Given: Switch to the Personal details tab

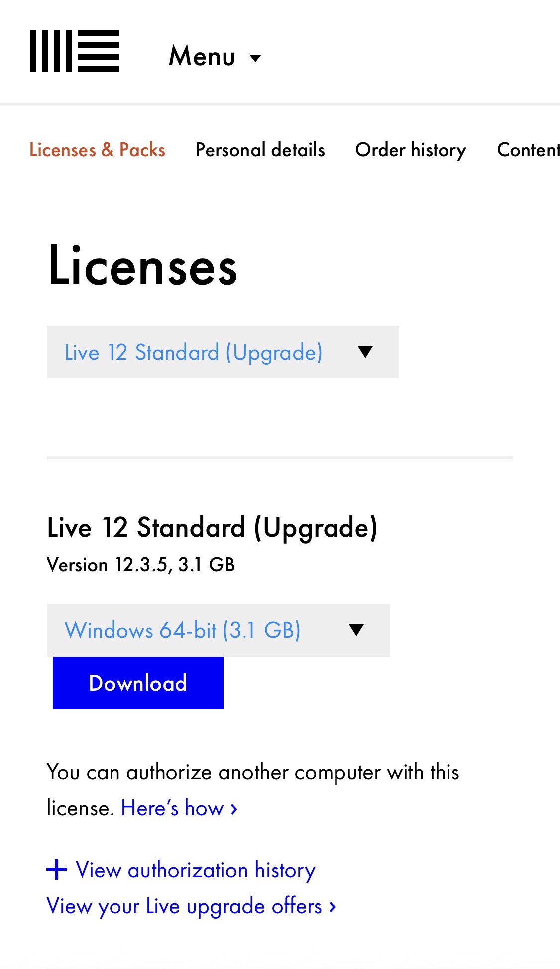Looking at the screenshot, I should pos(259,150).
